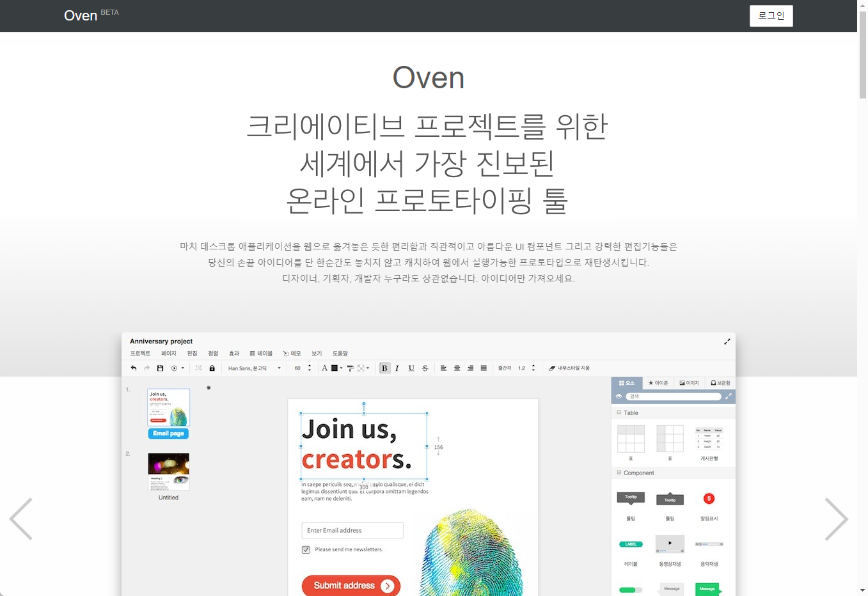Toggle the eye icon beside component search
868x596 pixels.
(619, 396)
